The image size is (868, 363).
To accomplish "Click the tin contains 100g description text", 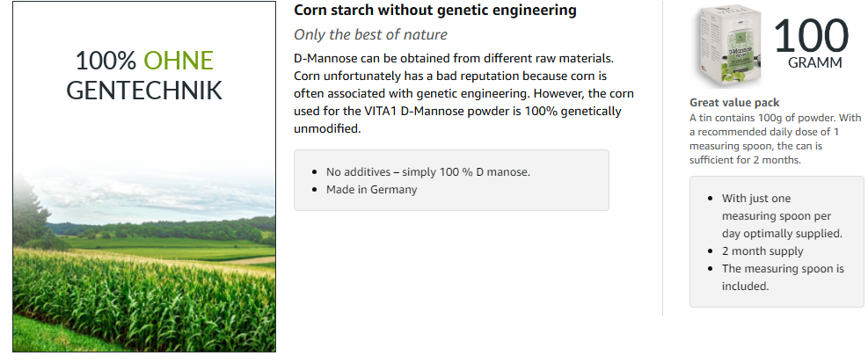I will coord(776,139).
